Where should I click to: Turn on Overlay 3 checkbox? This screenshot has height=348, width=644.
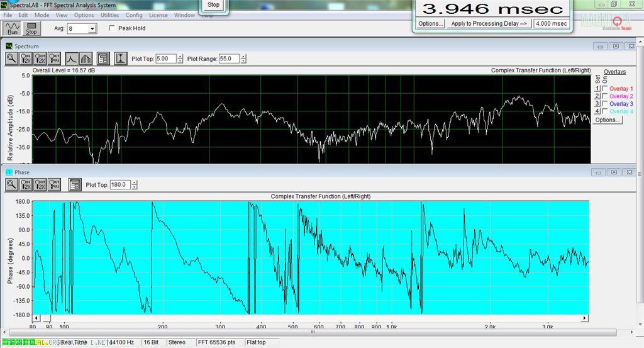click(x=604, y=104)
